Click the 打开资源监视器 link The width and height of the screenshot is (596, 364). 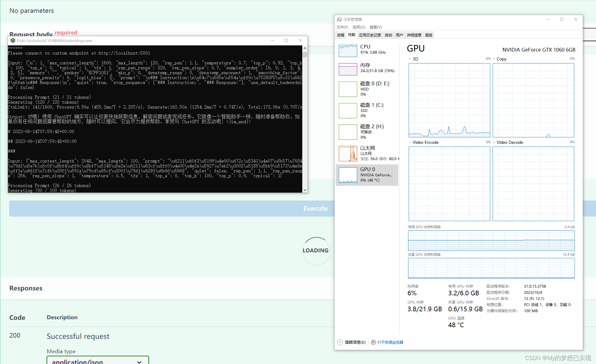[390, 342]
